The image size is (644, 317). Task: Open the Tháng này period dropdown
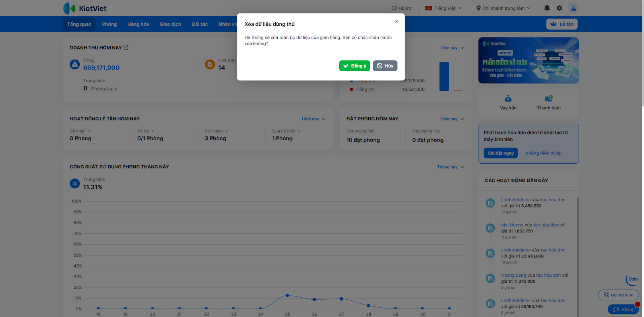click(x=450, y=167)
